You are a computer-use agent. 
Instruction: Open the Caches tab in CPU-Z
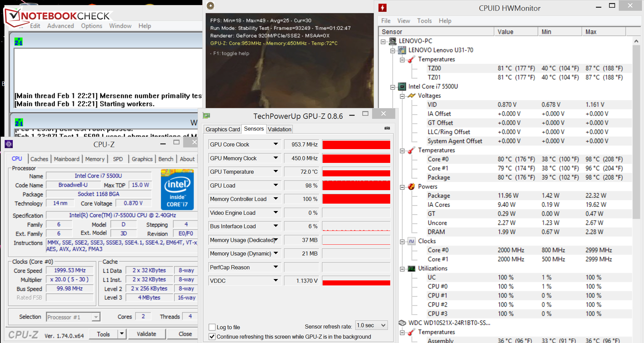pyautogui.click(x=39, y=159)
